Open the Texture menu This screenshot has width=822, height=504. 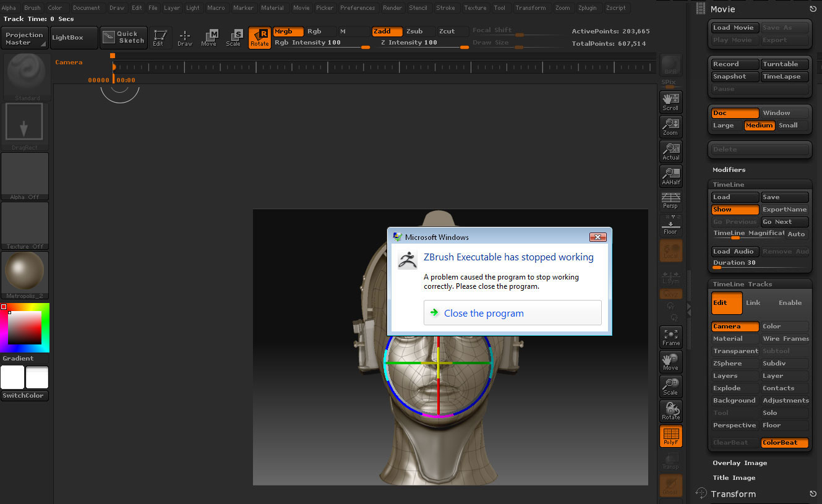coord(475,8)
